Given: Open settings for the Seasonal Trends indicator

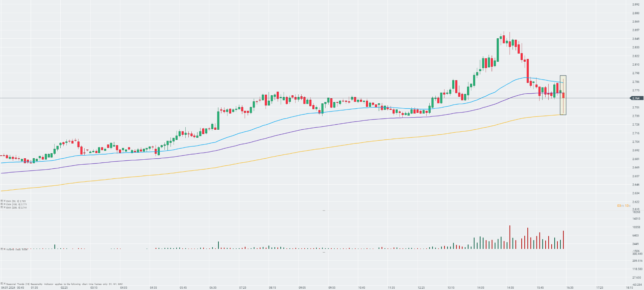Looking at the screenshot, I should (x=2, y=284).
